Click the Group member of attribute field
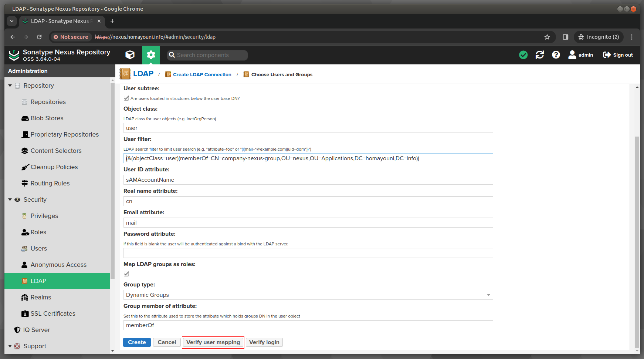This screenshot has height=359, width=644. tap(308, 325)
